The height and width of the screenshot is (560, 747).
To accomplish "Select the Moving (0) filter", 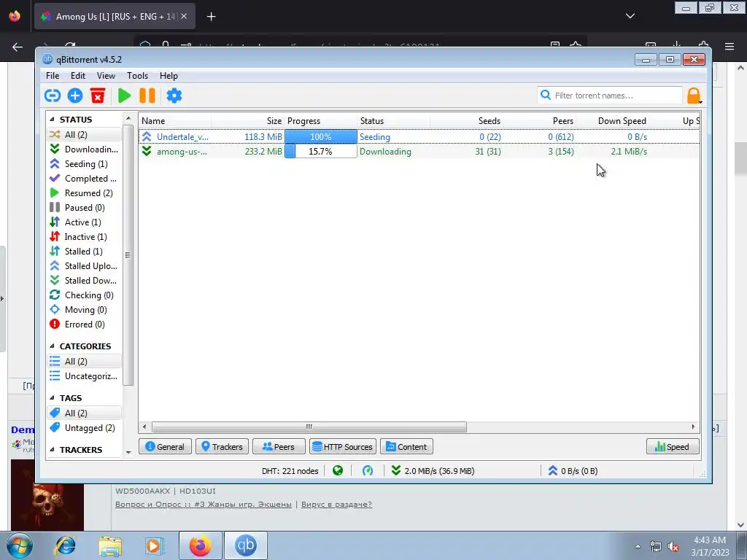I will (84, 310).
